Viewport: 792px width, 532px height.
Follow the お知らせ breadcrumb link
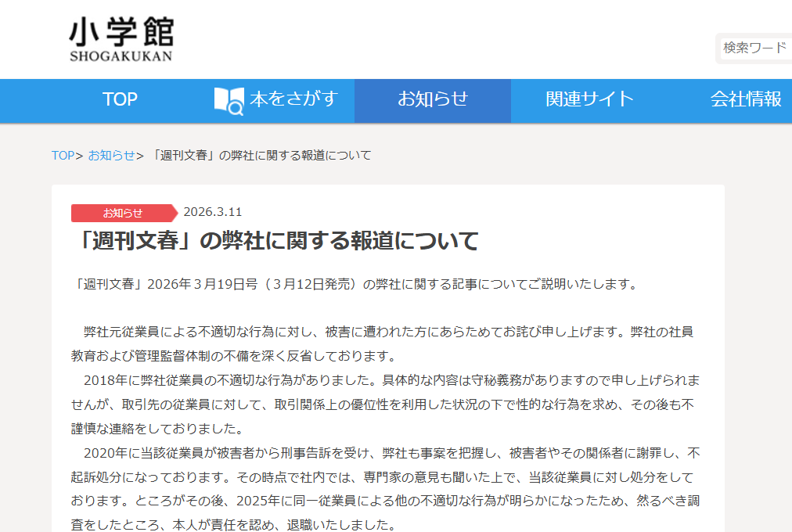coord(112,156)
